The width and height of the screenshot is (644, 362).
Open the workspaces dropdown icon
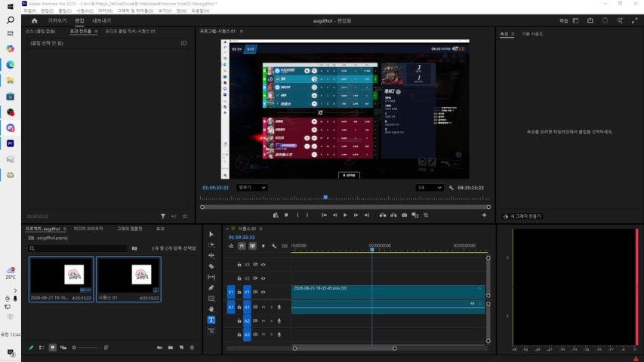575,20
